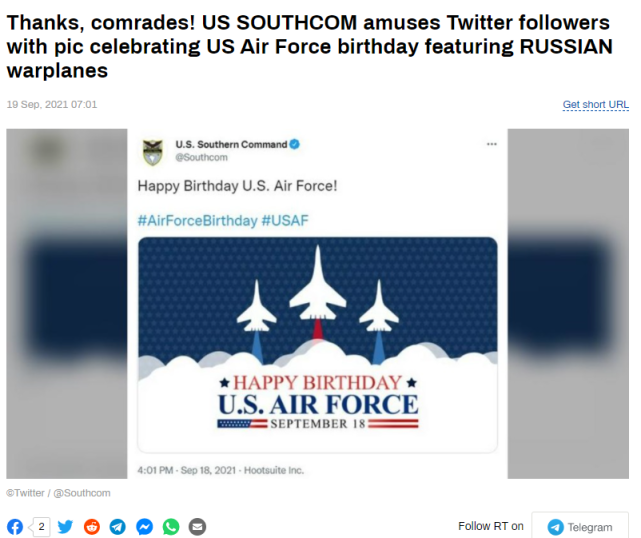Viewport: 641px width, 538px height.
Task: Click the blue verified badge in the tweet
Action: click(x=295, y=145)
